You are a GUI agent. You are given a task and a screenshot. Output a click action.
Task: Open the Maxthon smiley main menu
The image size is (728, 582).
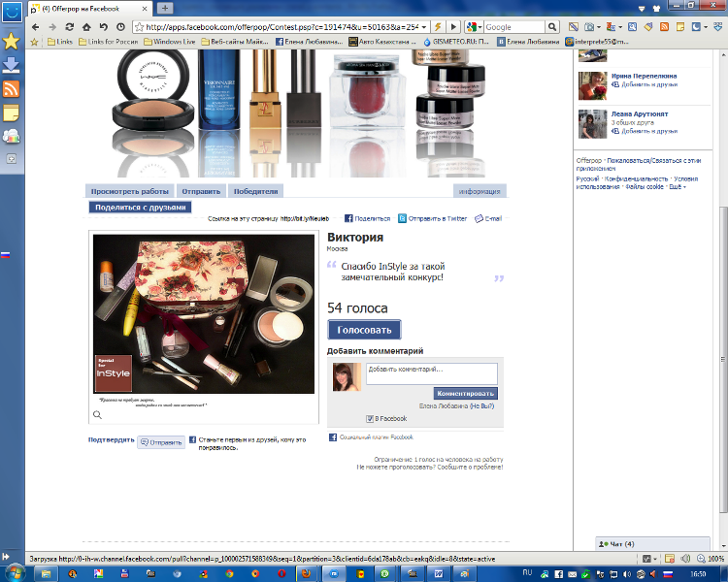pyautogui.click(x=12, y=12)
